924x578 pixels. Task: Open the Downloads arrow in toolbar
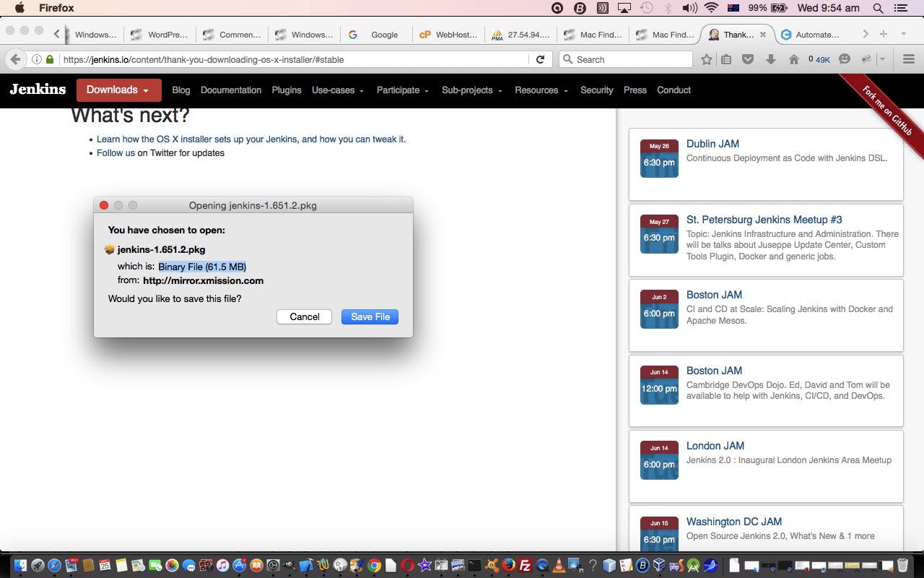pos(771,59)
